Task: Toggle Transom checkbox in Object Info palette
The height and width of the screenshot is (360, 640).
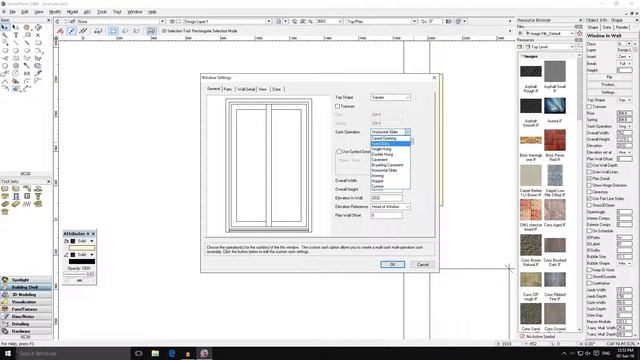Action: [x=589, y=107]
